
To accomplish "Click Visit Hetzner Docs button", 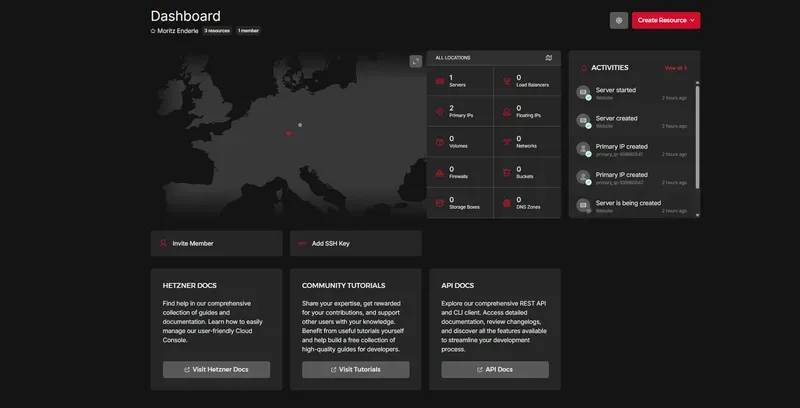I will pyautogui.click(x=216, y=370).
